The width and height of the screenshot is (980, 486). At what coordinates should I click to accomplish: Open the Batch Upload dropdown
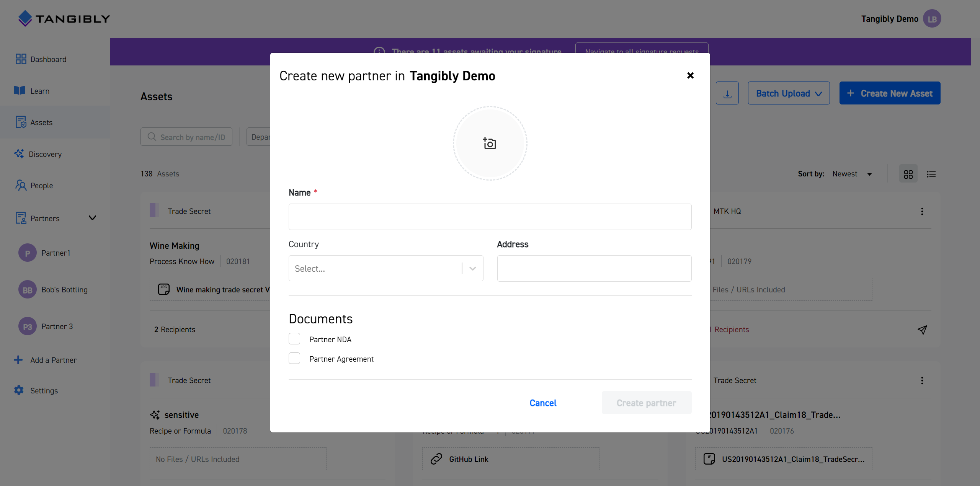coord(789,93)
